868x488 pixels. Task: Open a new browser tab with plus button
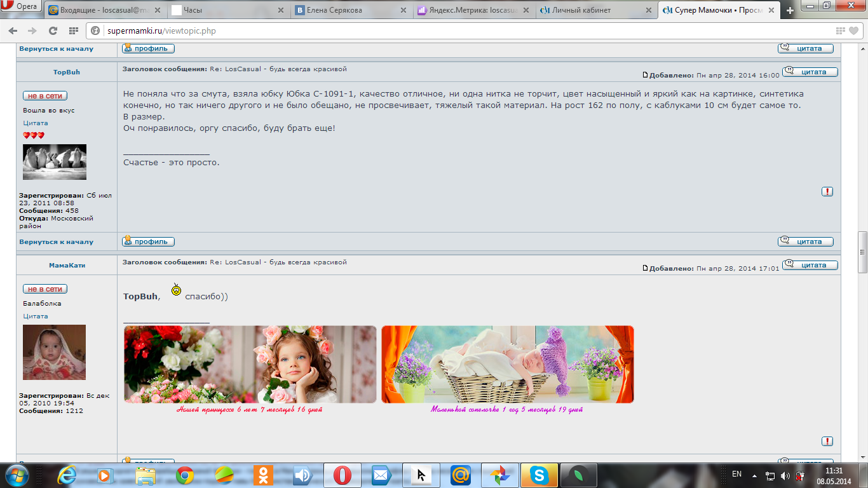pos(790,10)
